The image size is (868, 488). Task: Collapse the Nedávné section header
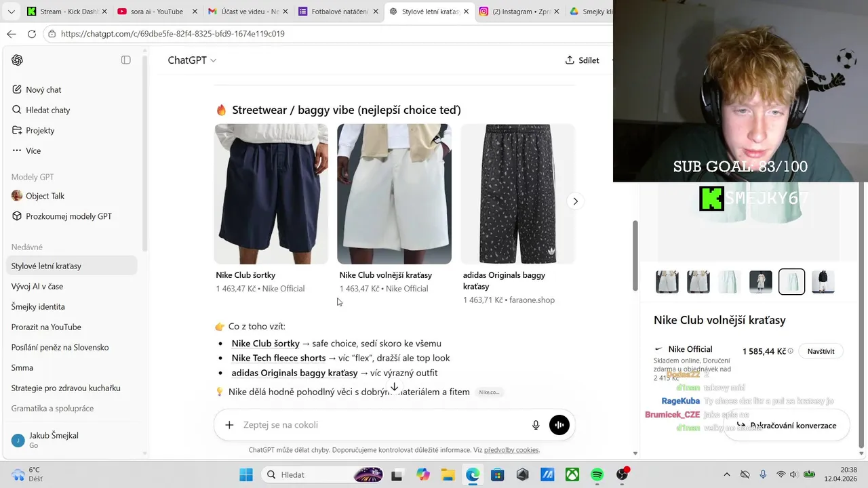click(27, 247)
